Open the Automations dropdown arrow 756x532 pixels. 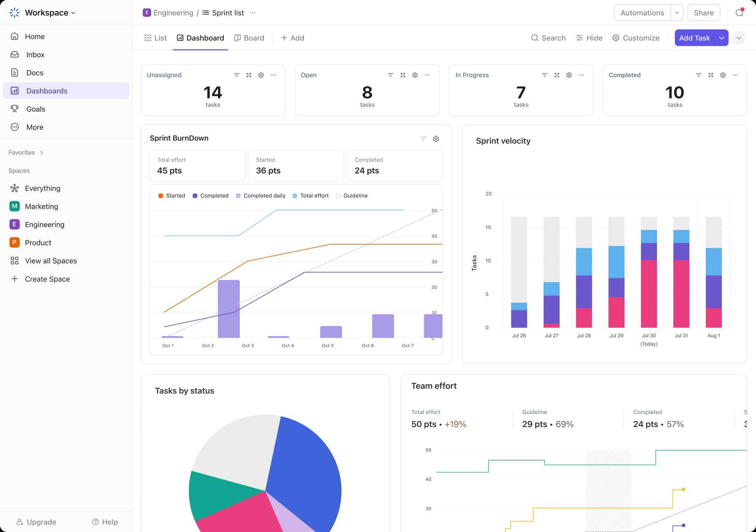[677, 13]
